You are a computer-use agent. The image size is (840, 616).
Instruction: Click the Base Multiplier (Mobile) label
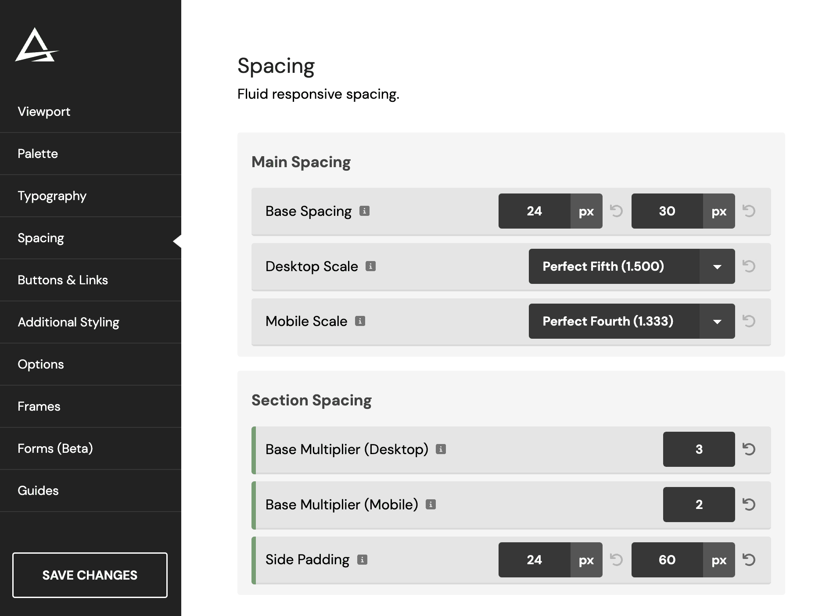tap(342, 505)
